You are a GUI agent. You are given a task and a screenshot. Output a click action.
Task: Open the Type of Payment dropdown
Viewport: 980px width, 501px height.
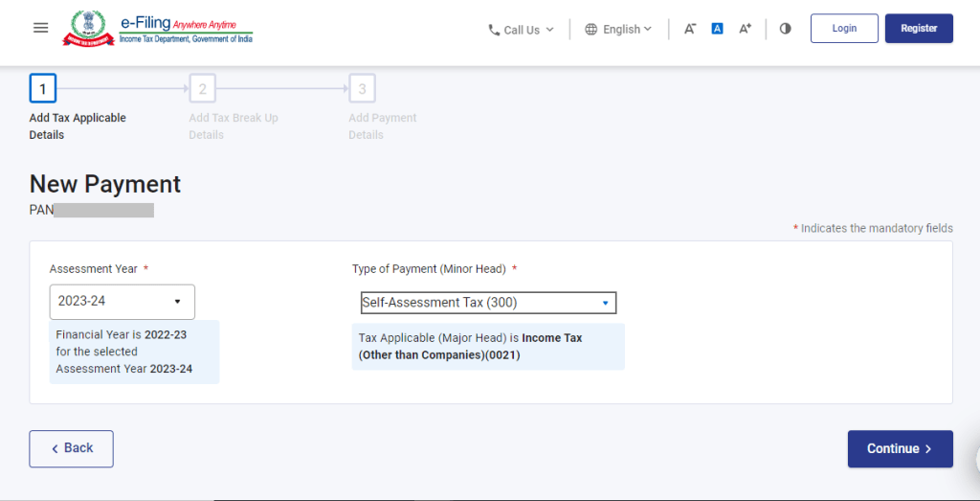point(488,303)
